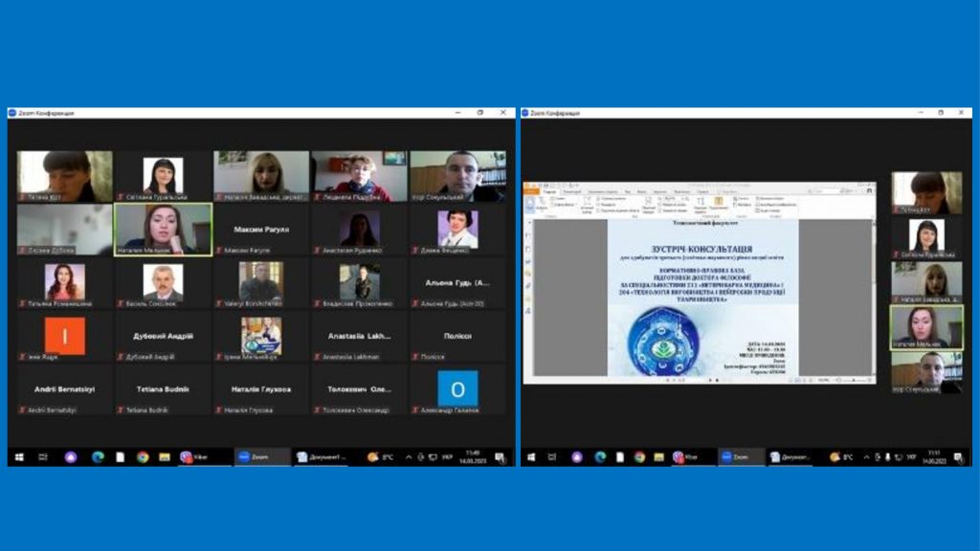
Task: Click muted mic icon on Максим Рагуля tile
Action: coord(218,251)
